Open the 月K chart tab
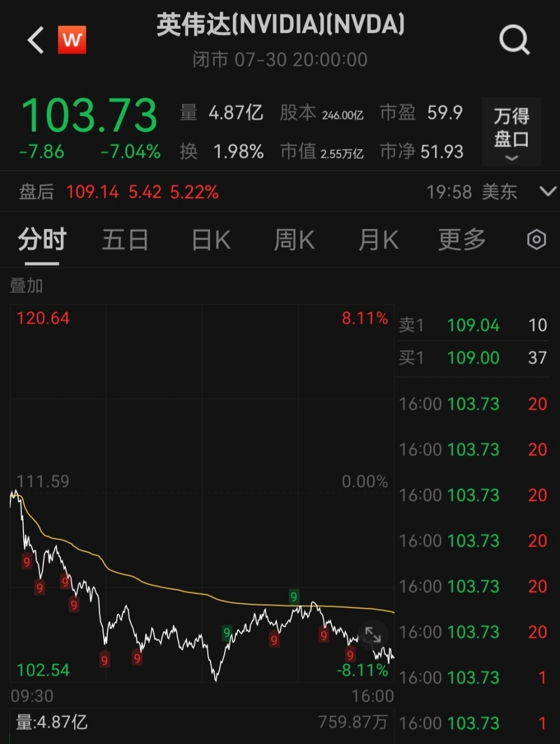This screenshot has height=744, width=560. point(378,240)
